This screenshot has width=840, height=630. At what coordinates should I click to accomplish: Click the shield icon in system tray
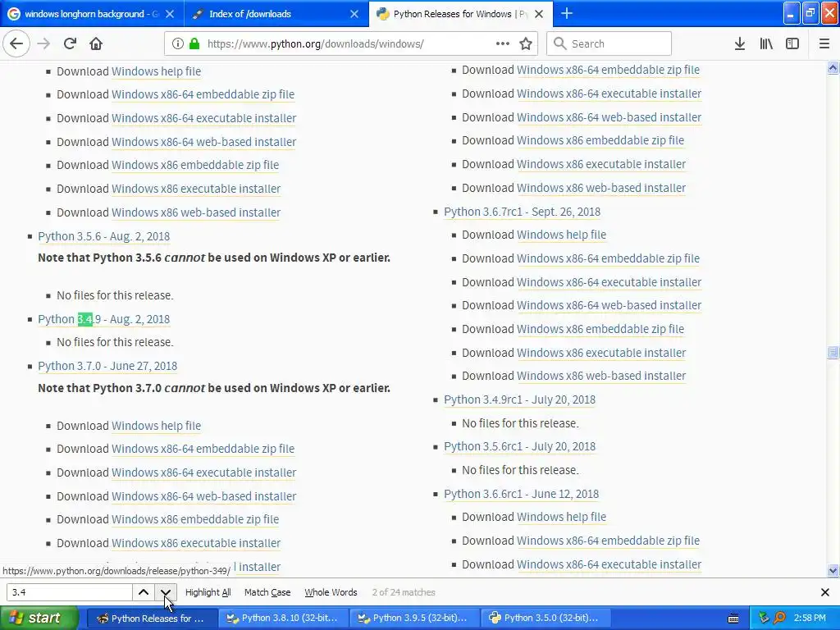pos(764,618)
